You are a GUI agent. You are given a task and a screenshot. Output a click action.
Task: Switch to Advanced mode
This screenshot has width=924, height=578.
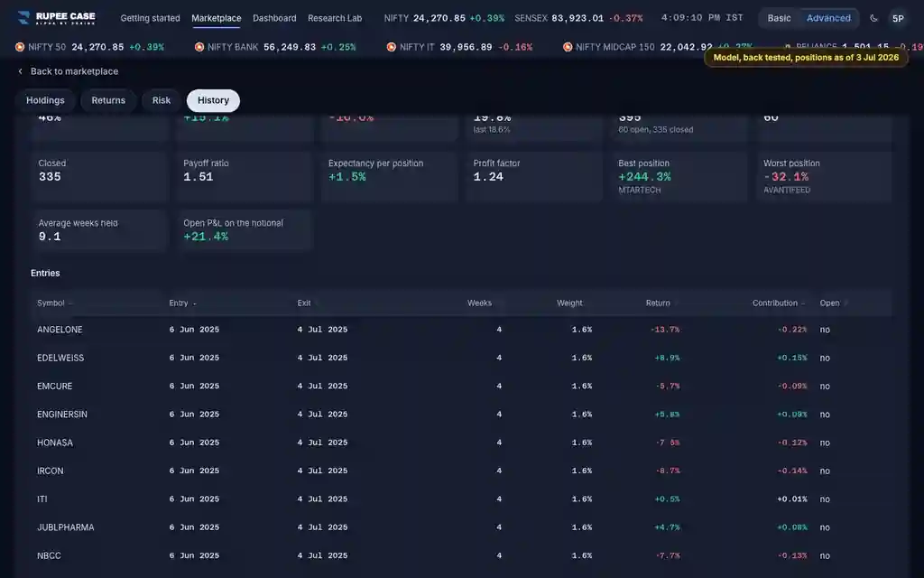click(x=828, y=18)
